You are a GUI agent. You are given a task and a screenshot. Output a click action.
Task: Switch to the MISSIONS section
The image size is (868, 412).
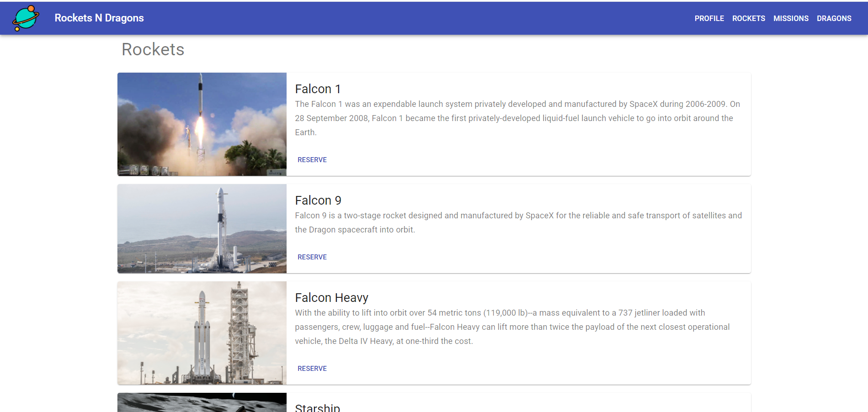(x=791, y=18)
